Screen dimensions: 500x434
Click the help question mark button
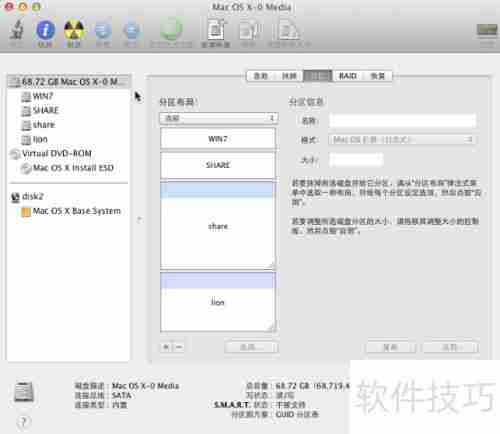pos(23,422)
